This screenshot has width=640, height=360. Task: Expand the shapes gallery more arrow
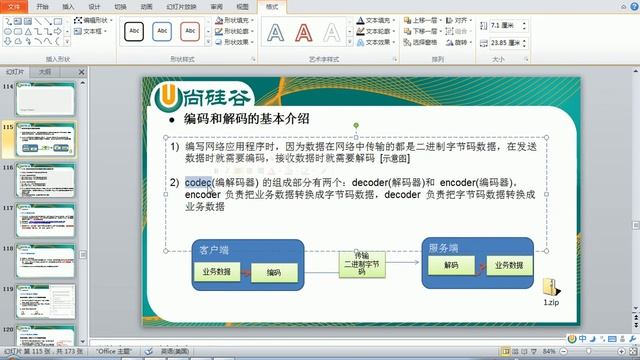point(67,42)
